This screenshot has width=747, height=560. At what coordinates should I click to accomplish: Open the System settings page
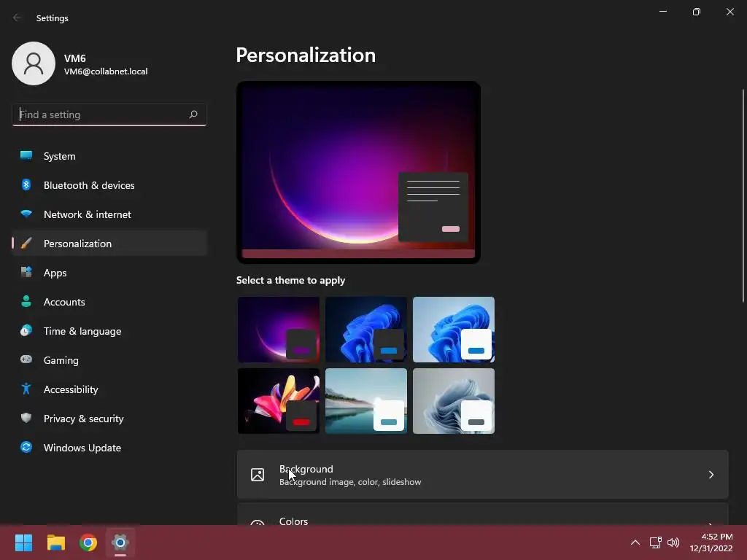[x=109, y=156]
